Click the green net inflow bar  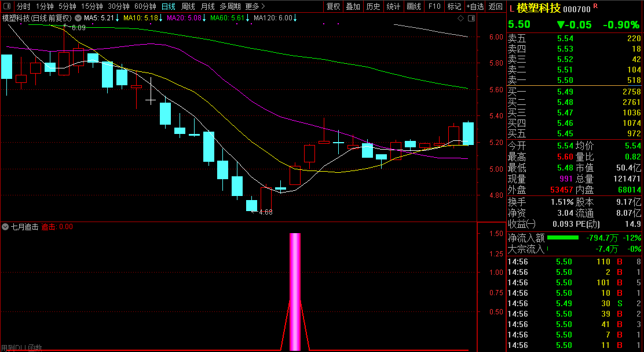[562, 238]
